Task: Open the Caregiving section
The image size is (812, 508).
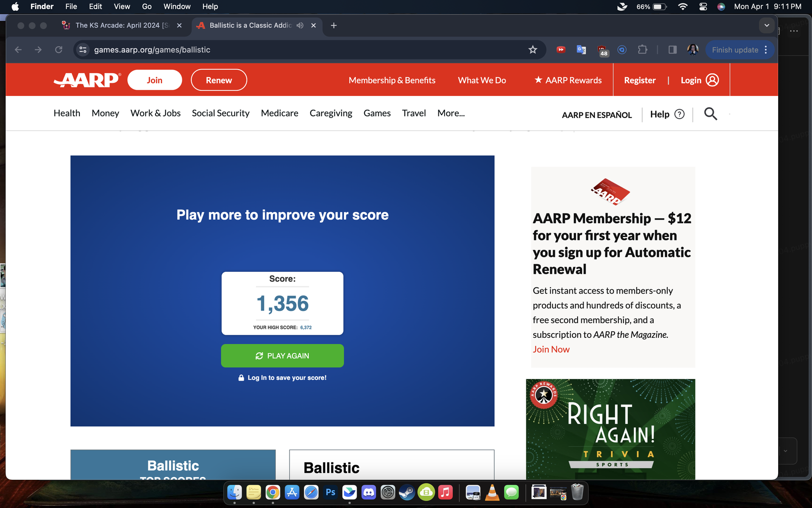Action: click(331, 113)
